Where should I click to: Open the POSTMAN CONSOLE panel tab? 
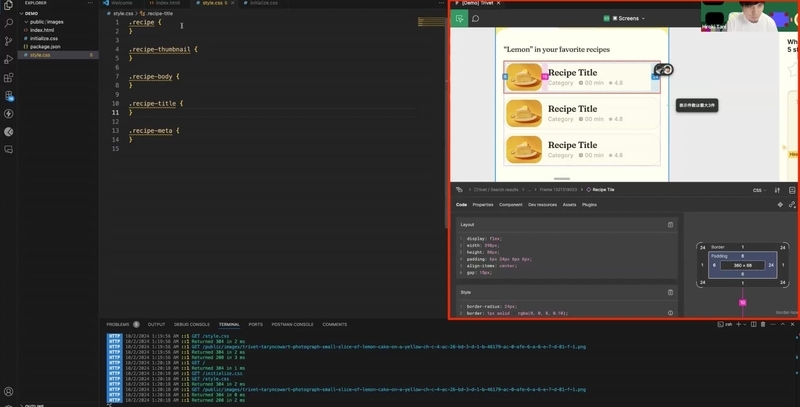292,324
